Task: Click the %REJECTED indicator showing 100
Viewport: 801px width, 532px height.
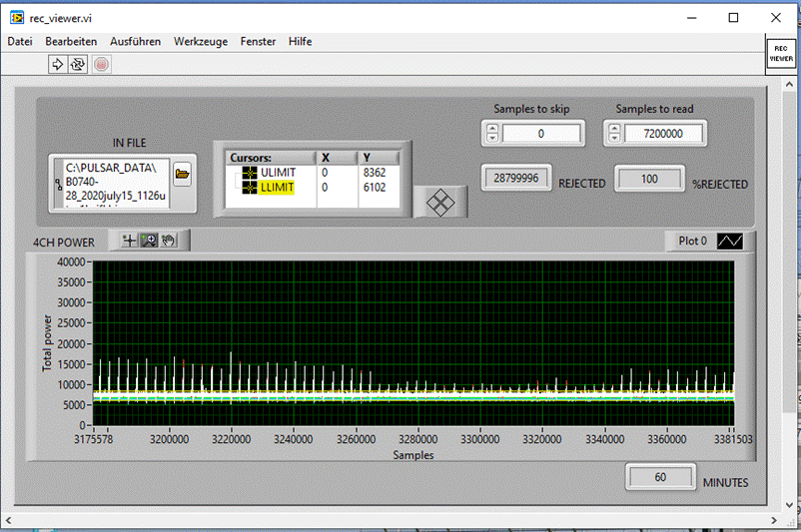Action: click(x=649, y=179)
